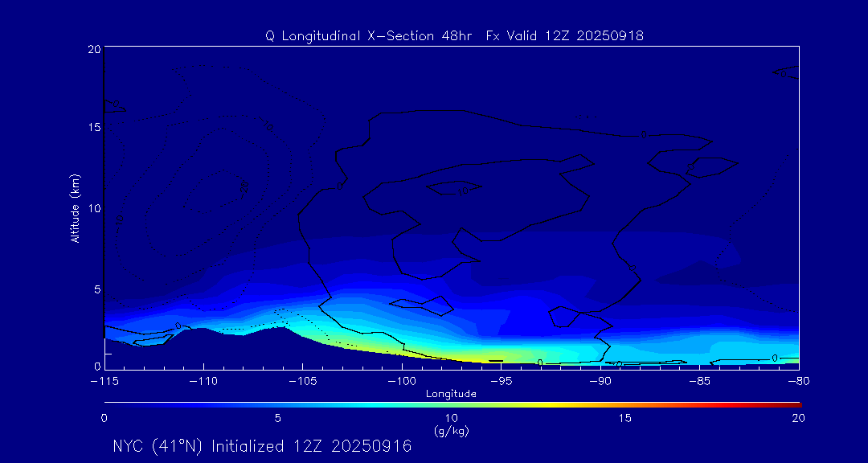Click the "Longitude" x-axis label
This screenshot has height=463, width=868.
[451, 394]
